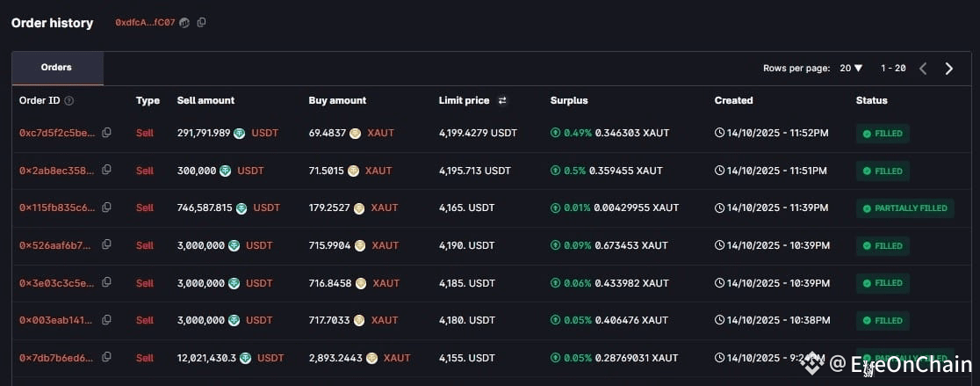Copy order ID 0x2ab8ec358

(106, 171)
